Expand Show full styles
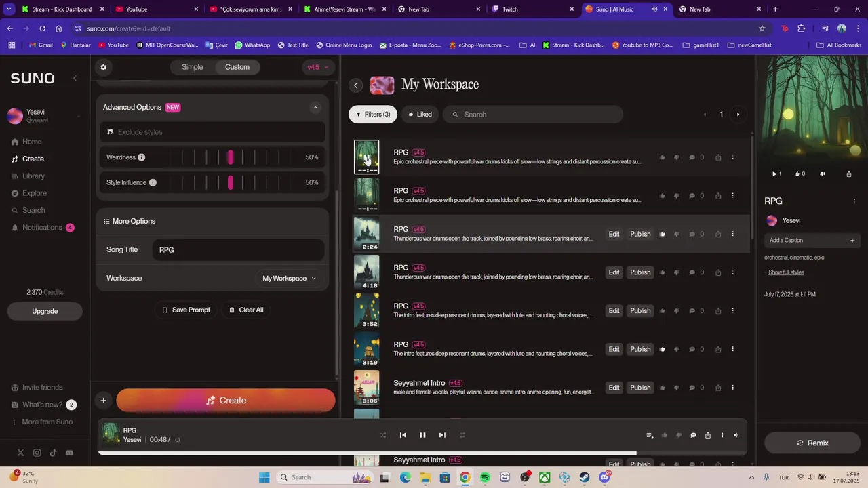The image size is (868, 488). click(786, 272)
